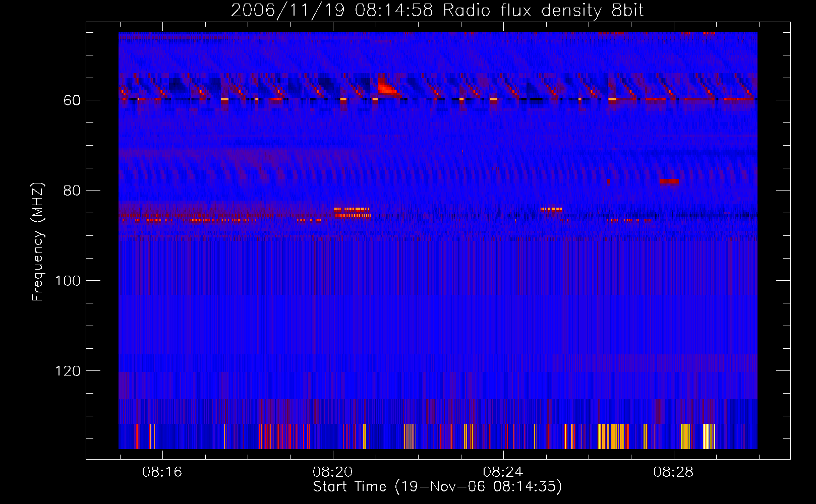Click the 120 frequency tick label
This screenshot has width=816, height=504.
tap(68, 371)
